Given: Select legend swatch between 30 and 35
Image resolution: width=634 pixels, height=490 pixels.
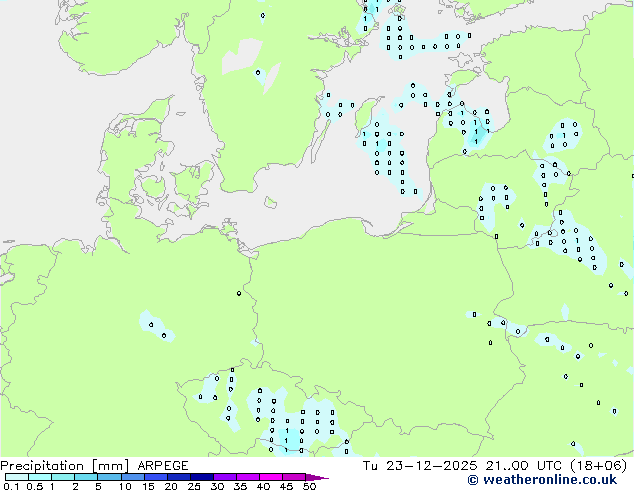Looking at the screenshot, I should pyautogui.click(x=225, y=477).
